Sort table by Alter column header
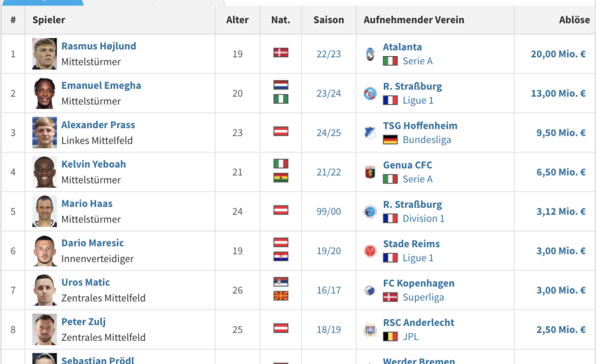 237,20
